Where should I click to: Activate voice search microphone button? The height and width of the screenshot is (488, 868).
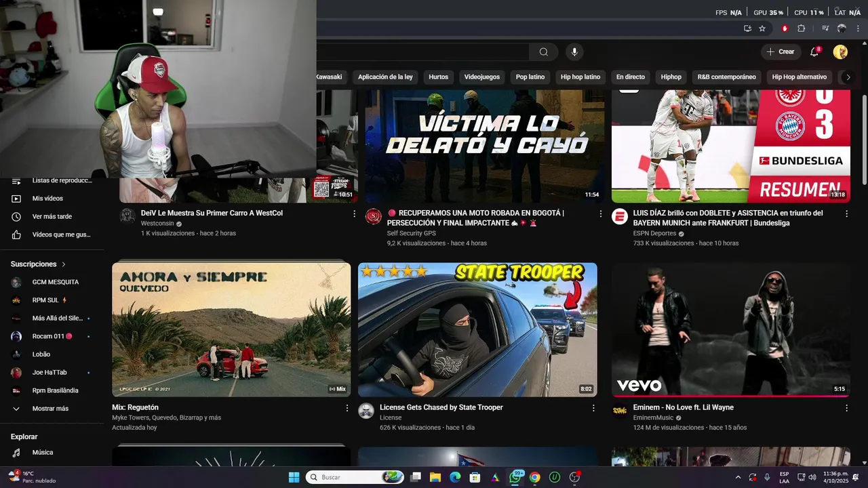click(574, 52)
